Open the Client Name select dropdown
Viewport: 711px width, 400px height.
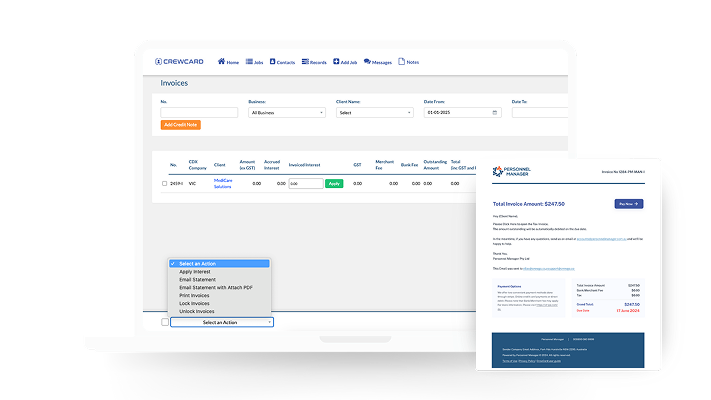click(x=374, y=113)
